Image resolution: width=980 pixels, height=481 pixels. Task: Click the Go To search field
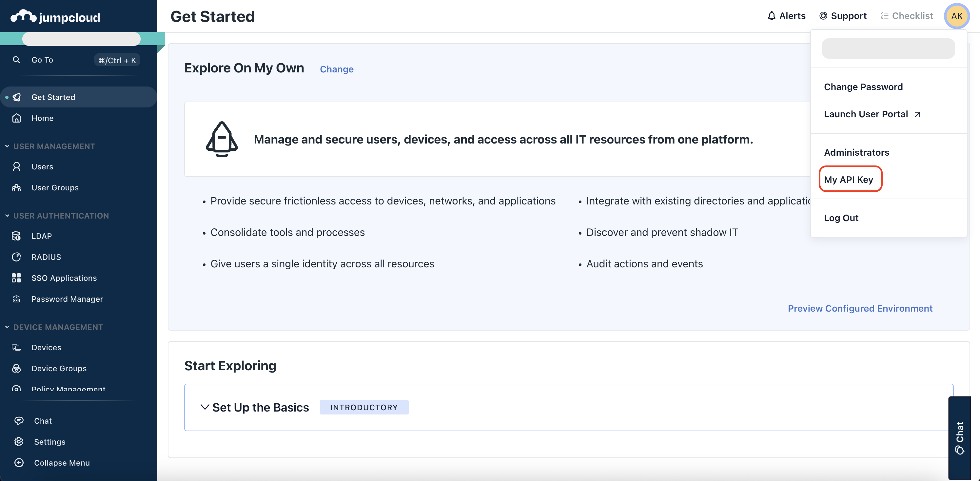[x=79, y=60]
